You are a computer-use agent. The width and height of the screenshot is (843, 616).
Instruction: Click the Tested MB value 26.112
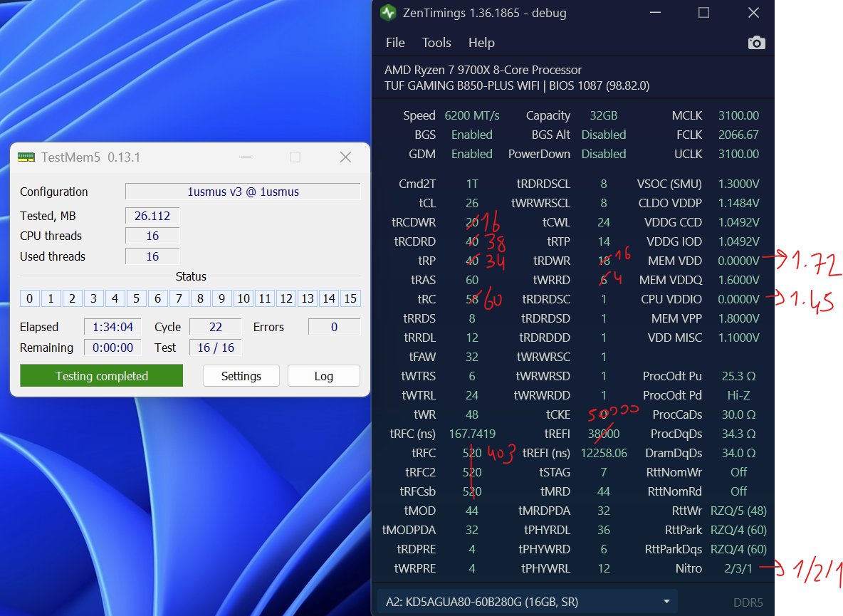coord(152,216)
